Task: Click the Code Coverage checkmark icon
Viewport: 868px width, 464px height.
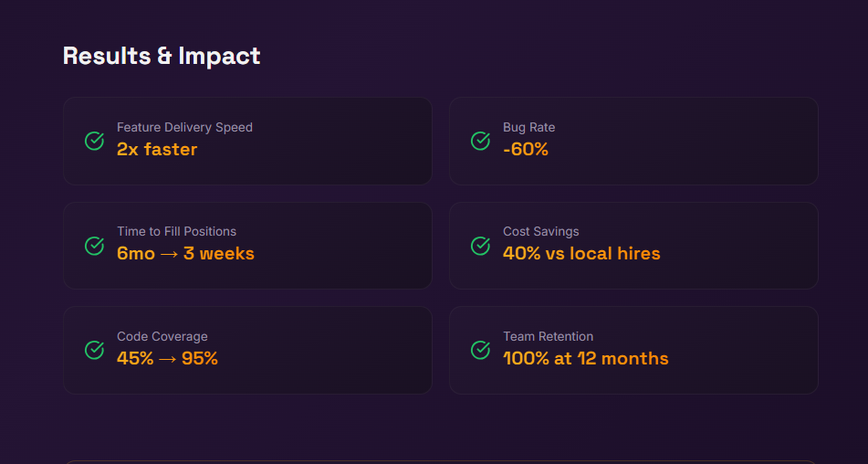Action: [x=94, y=350]
